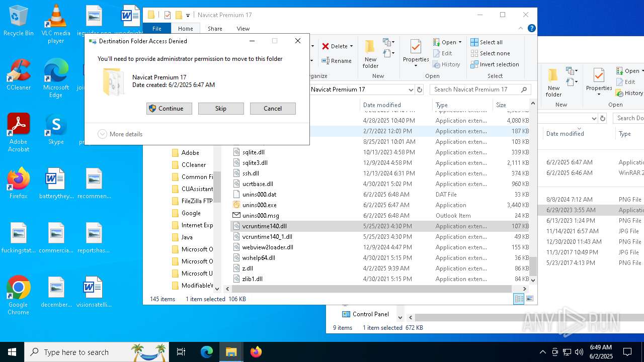
Task: Open visionsatelli Word document on desktop
Action: pyautogui.click(x=94, y=292)
